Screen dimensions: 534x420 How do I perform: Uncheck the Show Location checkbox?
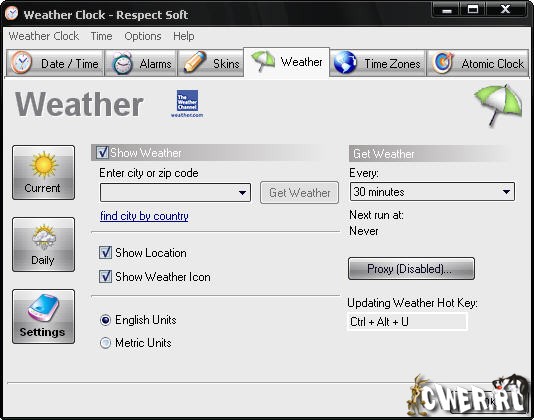pyautogui.click(x=105, y=253)
